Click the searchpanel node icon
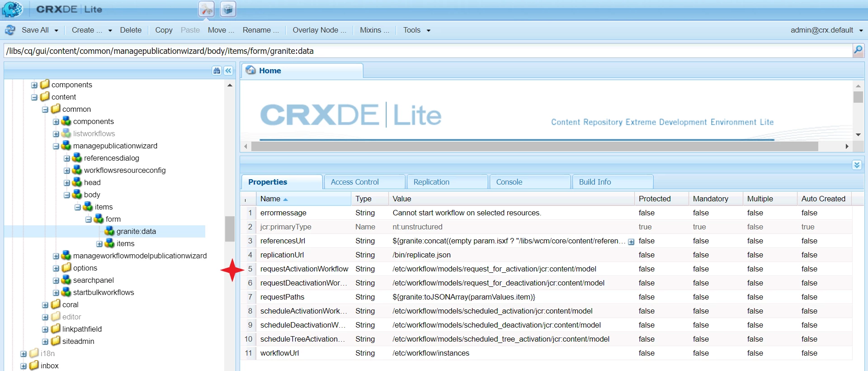This screenshot has height=371, width=868. (x=66, y=280)
